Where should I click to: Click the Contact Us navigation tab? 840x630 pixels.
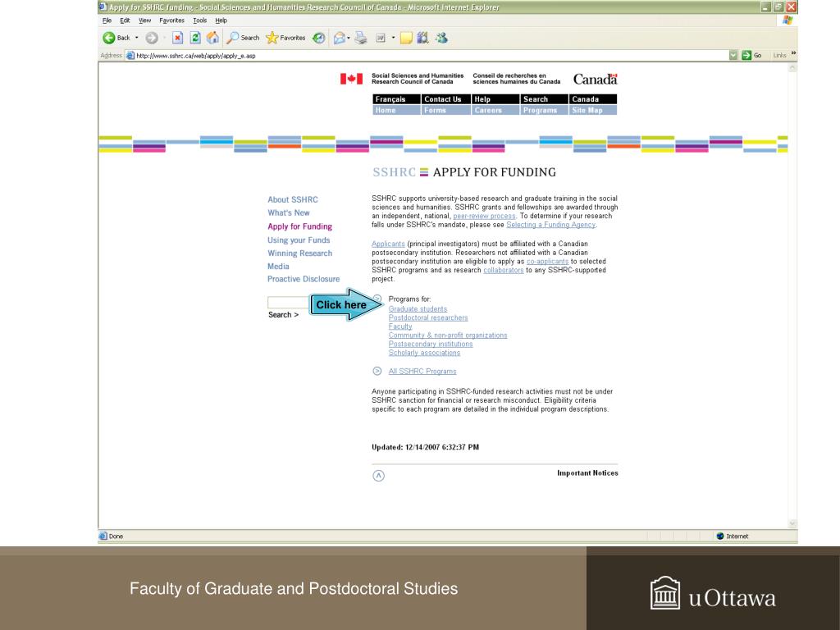(445, 99)
